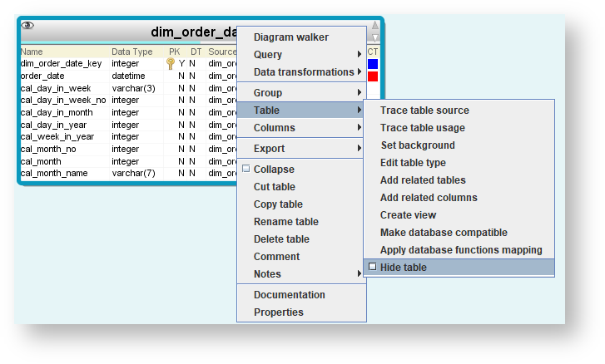Screen dimensions: 605x364
Task: Select the cal_month name cell
Action: pyautogui.click(x=41, y=161)
